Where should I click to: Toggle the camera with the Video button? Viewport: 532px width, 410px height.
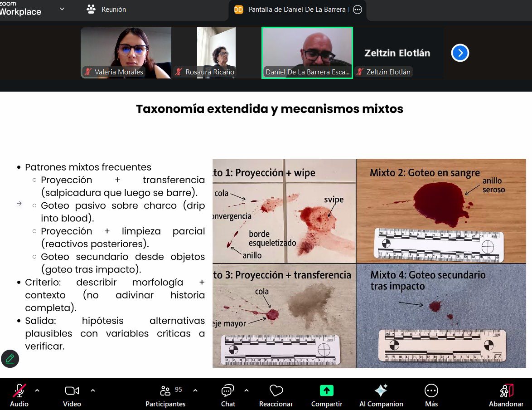pyautogui.click(x=72, y=395)
